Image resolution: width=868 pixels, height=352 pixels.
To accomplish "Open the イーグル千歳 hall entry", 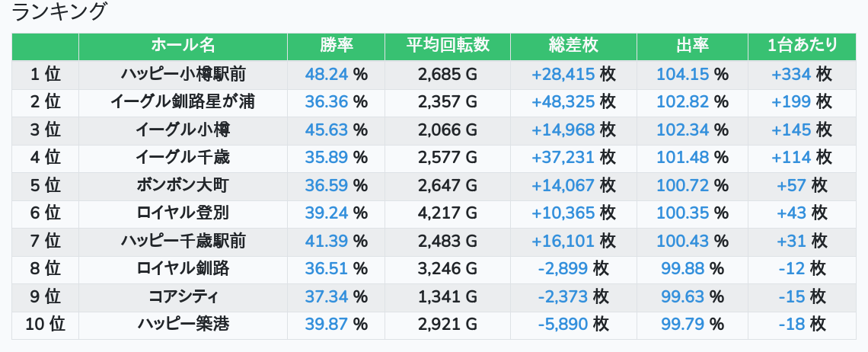I will [x=183, y=158].
